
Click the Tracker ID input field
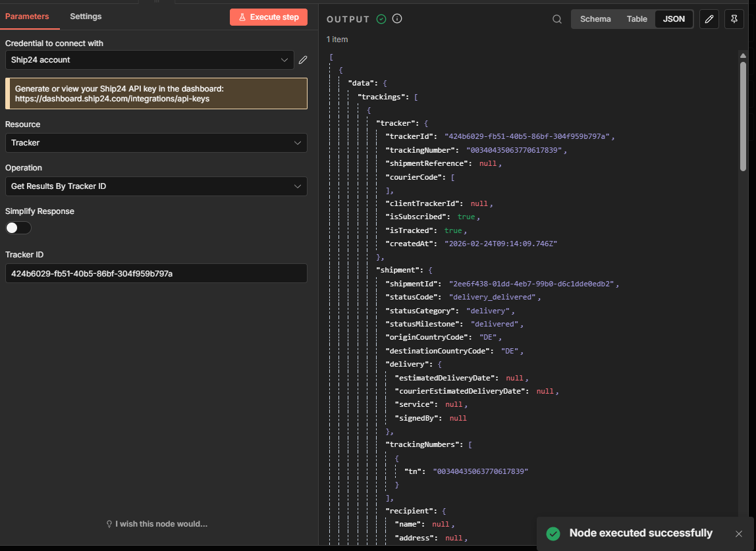156,273
